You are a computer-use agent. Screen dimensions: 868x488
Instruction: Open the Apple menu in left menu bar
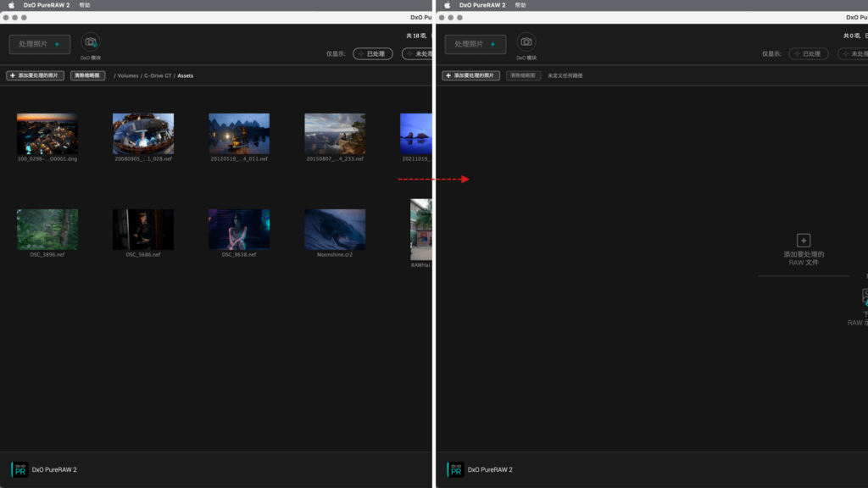coord(11,5)
